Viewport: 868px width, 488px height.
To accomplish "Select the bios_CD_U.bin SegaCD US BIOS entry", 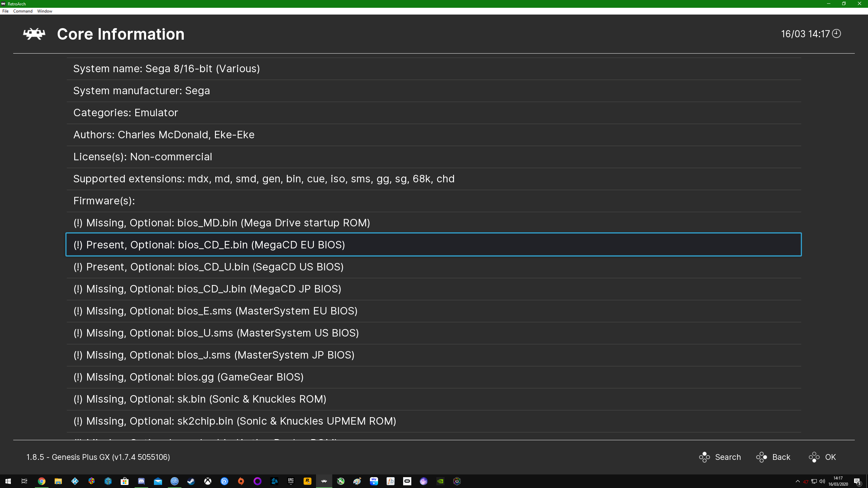I will coord(434,267).
